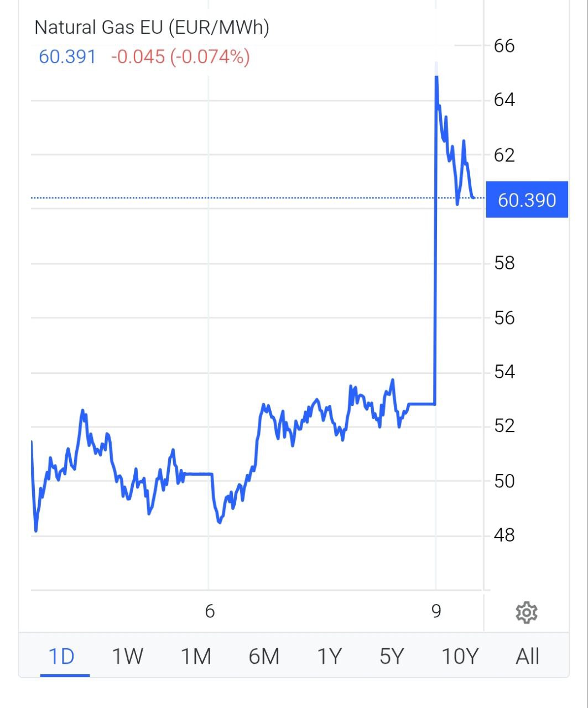Click the blue 60.391 quote value
Screen dimensions: 588x708
[67, 56]
